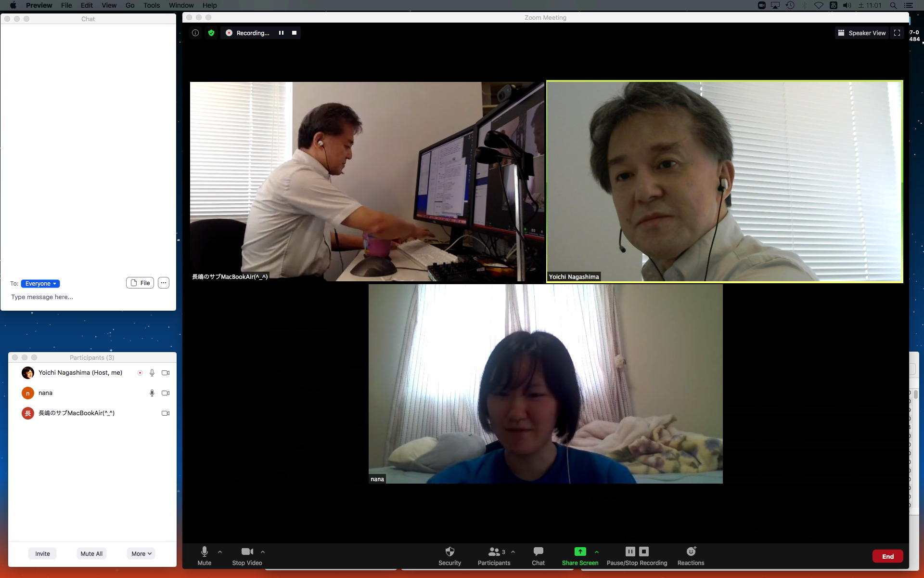Image resolution: width=924 pixels, height=578 pixels.
Task: Open the Window menu
Action: point(181,5)
